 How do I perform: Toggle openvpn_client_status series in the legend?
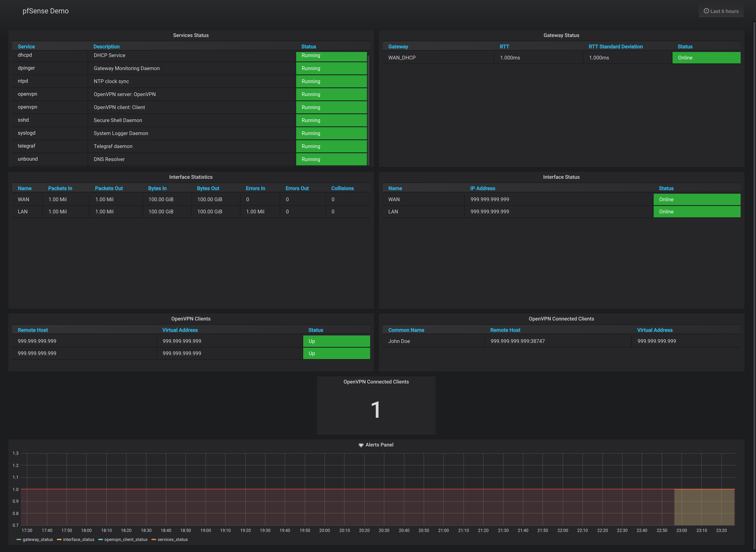126,540
